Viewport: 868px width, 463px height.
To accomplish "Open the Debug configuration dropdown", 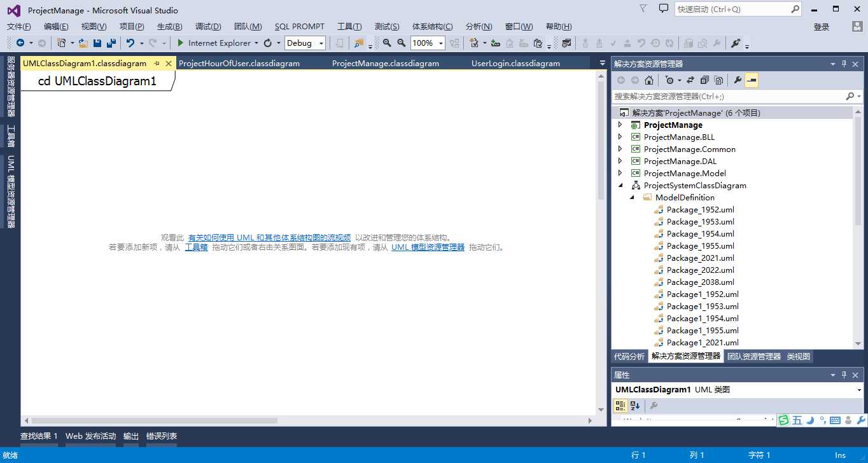I will click(321, 43).
